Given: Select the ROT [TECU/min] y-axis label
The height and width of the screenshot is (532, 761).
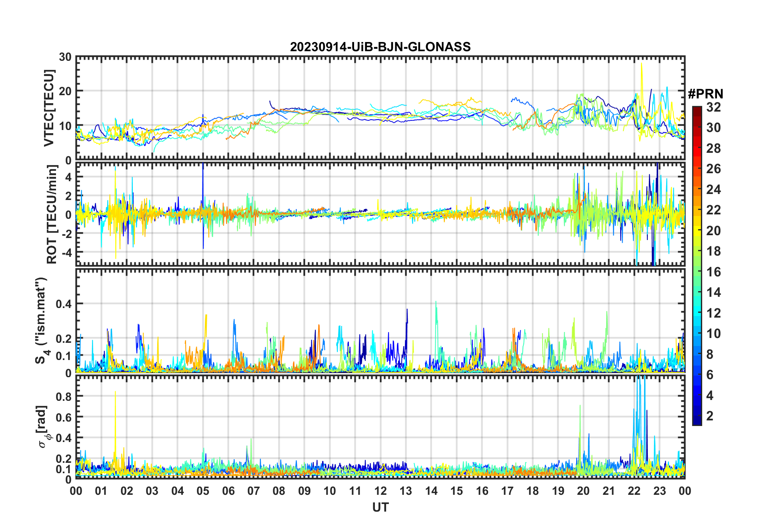Looking at the screenshot, I should (52, 214).
